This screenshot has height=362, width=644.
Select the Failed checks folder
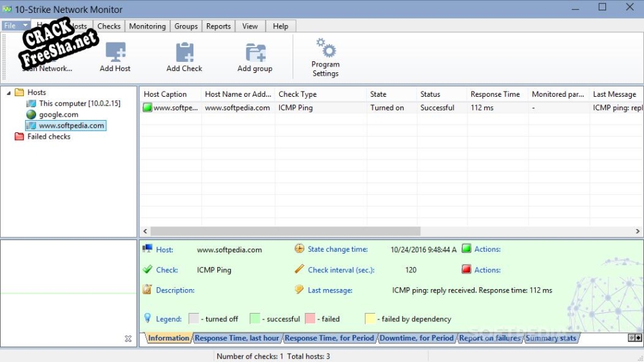point(48,137)
